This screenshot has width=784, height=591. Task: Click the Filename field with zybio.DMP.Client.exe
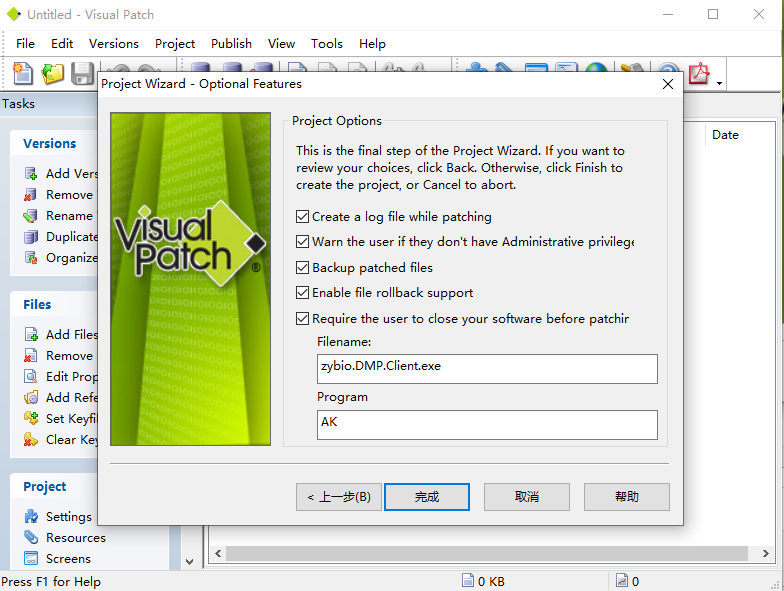click(x=487, y=369)
